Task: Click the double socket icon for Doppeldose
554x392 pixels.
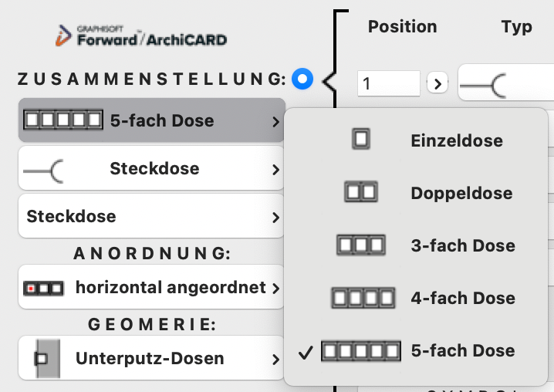Action: [360, 192]
